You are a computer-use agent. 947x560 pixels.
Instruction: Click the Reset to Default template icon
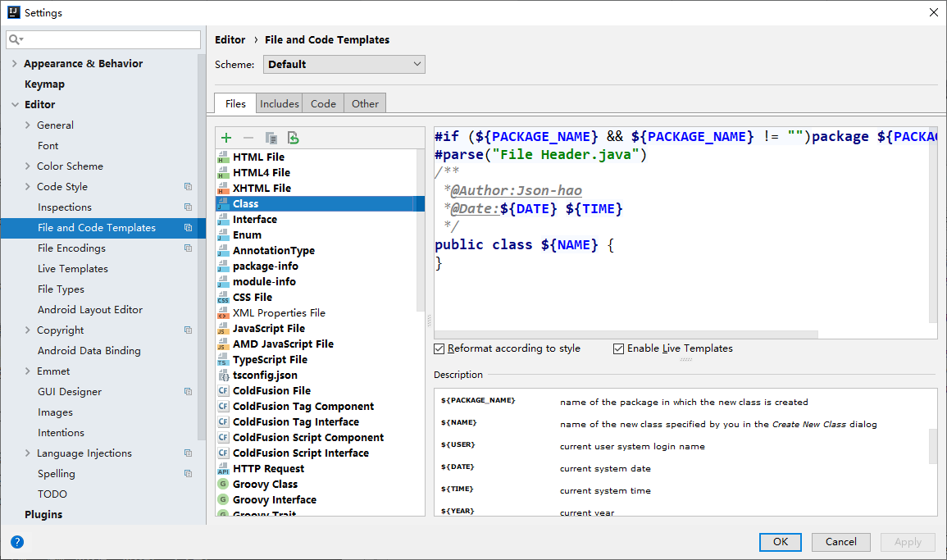pos(294,139)
